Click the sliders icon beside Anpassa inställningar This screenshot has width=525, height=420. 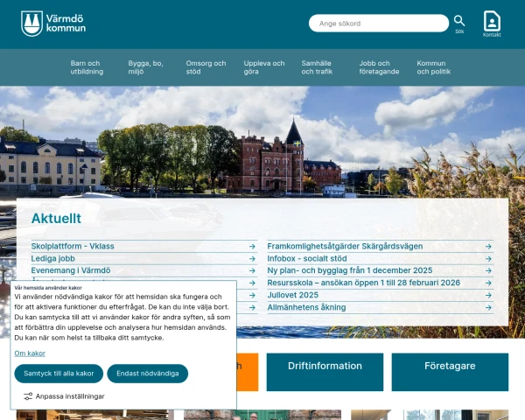[x=28, y=396]
